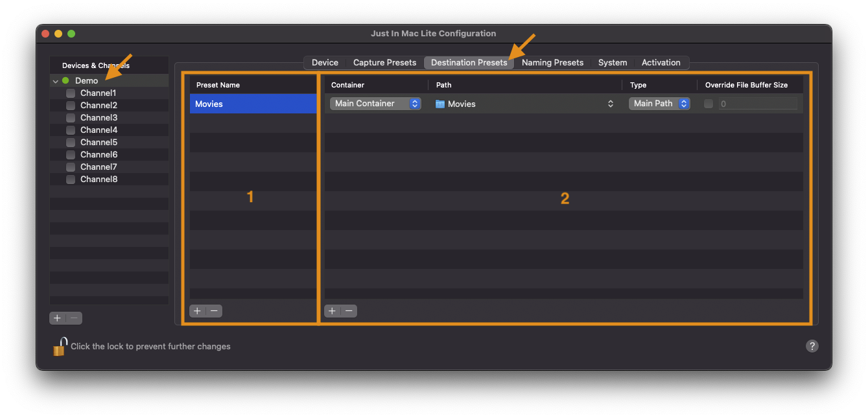The image size is (868, 418).
Task: Click the Type column header
Action: tap(659, 85)
